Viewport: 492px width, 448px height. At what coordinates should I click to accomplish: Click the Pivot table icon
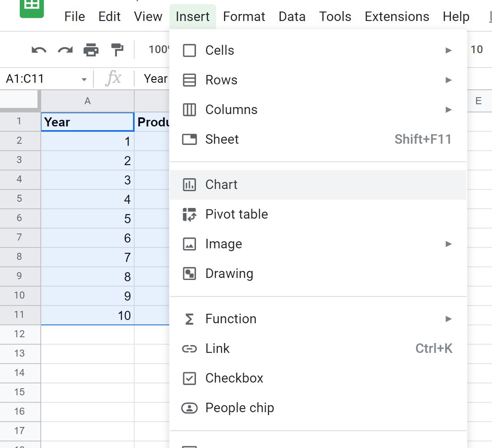189,215
